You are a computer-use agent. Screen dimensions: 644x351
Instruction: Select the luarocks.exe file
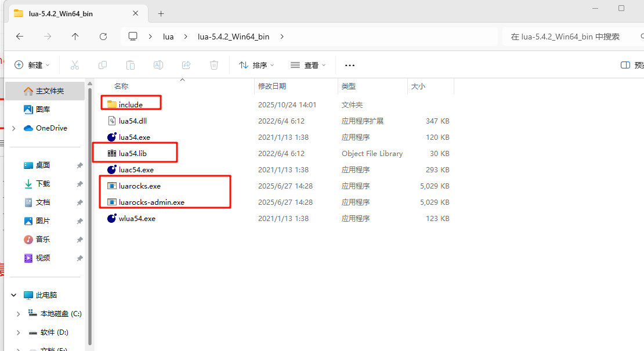pyautogui.click(x=139, y=186)
